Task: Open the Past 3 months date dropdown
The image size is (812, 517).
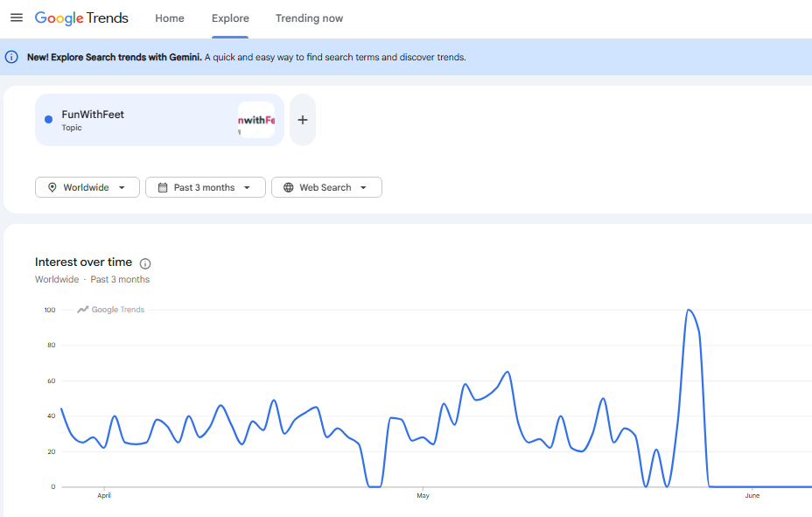Action: click(x=205, y=187)
